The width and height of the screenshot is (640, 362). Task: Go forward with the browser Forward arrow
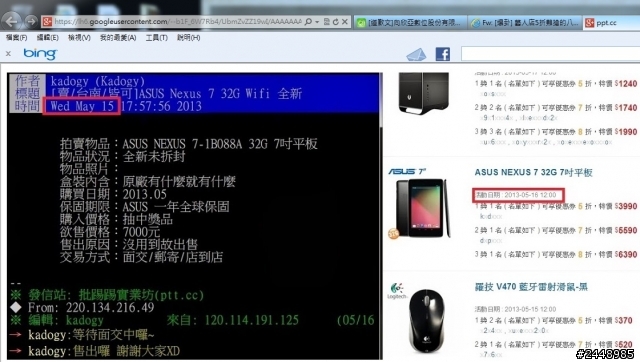[31, 21]
